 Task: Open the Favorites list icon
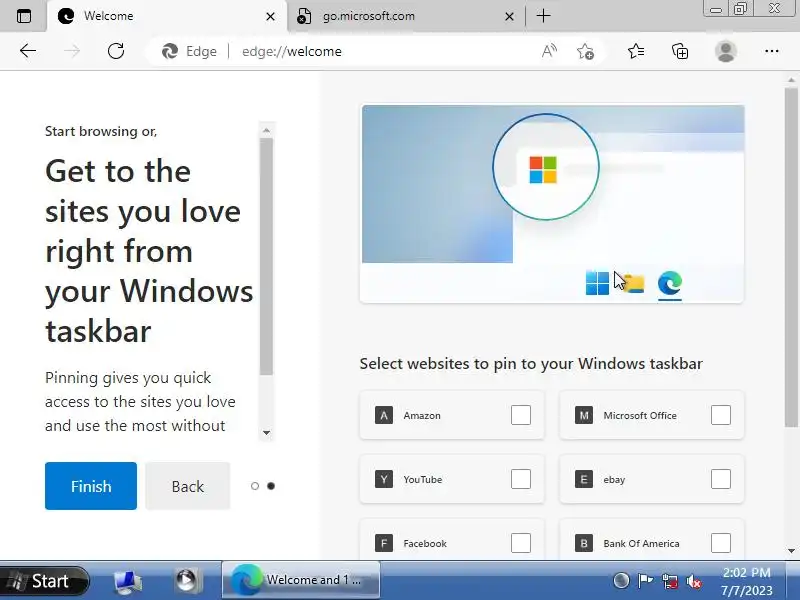point(636,51)
